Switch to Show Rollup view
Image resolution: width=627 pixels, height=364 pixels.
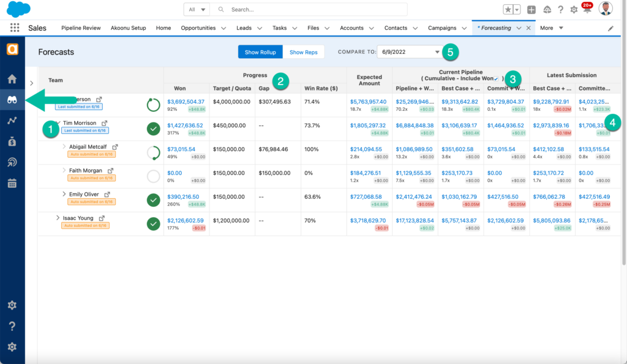260,52
